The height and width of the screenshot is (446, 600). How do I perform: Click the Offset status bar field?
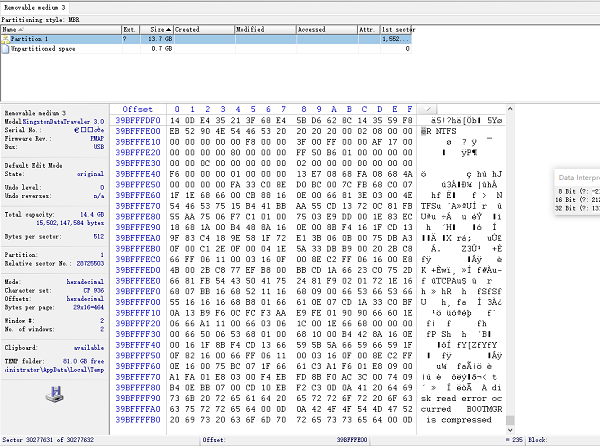[214, 440]
